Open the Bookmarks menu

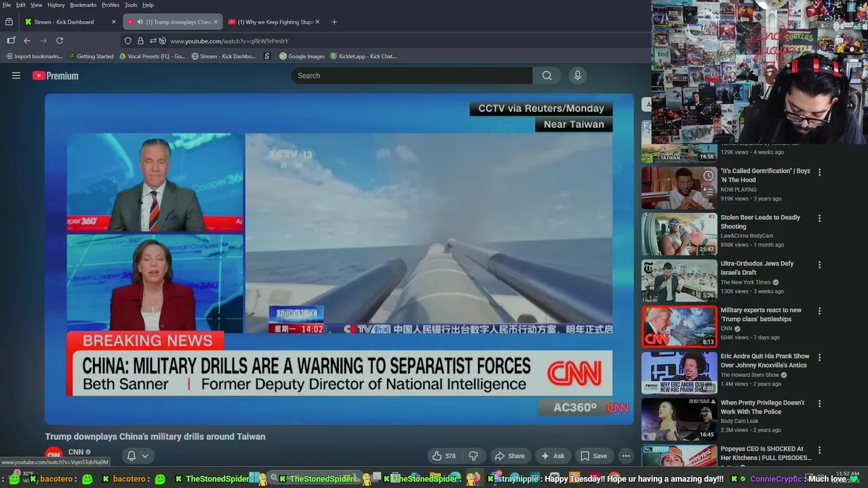[x=83, y=5]
